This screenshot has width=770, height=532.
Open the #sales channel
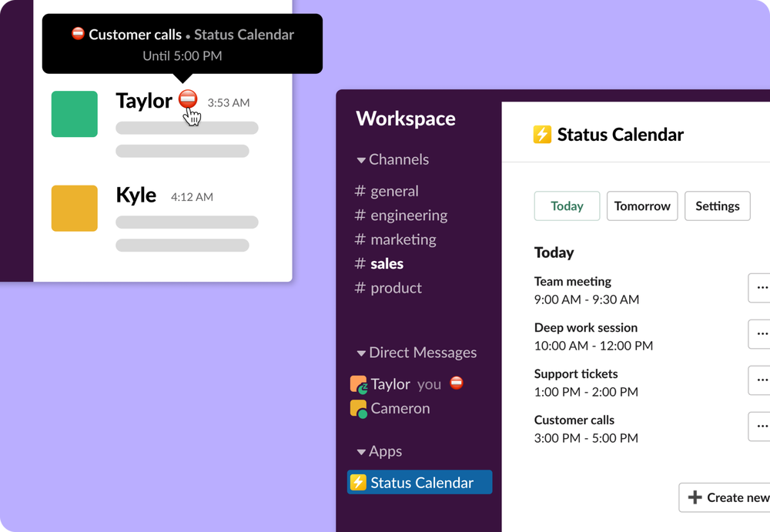pos(386,264)
